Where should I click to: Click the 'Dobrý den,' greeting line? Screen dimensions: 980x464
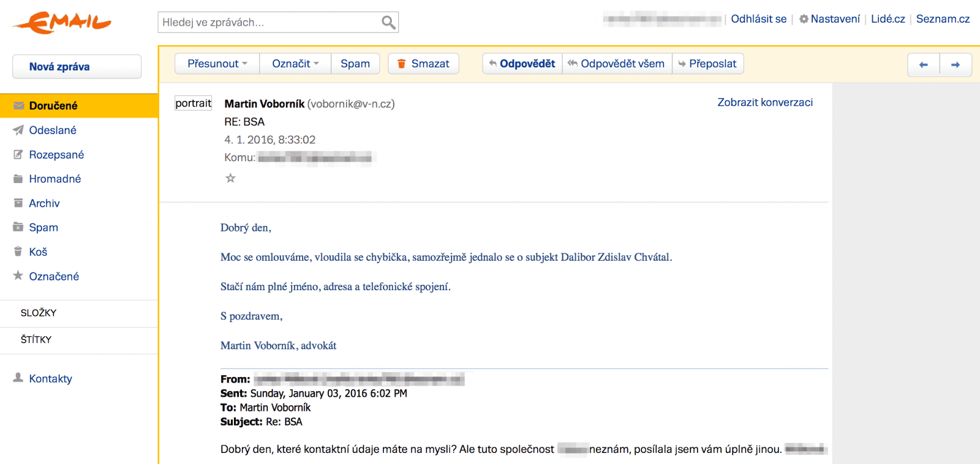coord(246,228)
